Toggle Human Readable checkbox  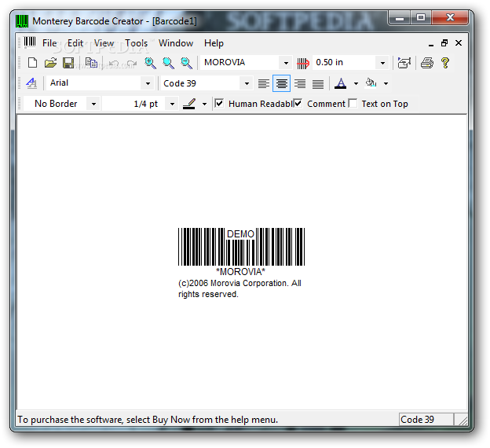(x=219, y=103)
